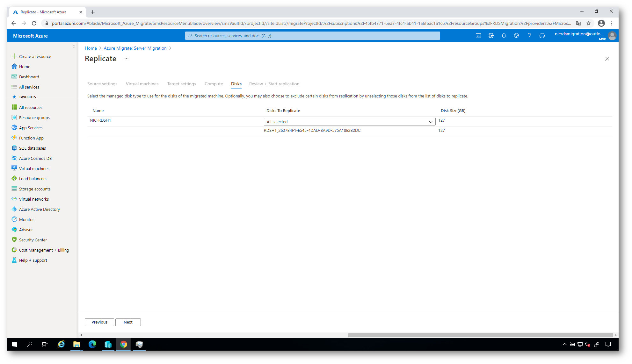Switch to Target settings tab
Image resolution: width=632 pixels, height=364 pixels.
pyautogui.click(x=182, y=84)
